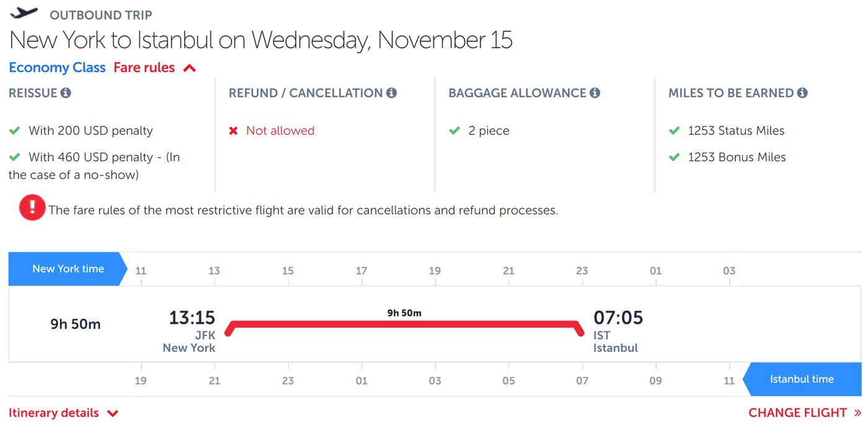Click the checkmark beside 1253 Status Miles

point(675,131)
